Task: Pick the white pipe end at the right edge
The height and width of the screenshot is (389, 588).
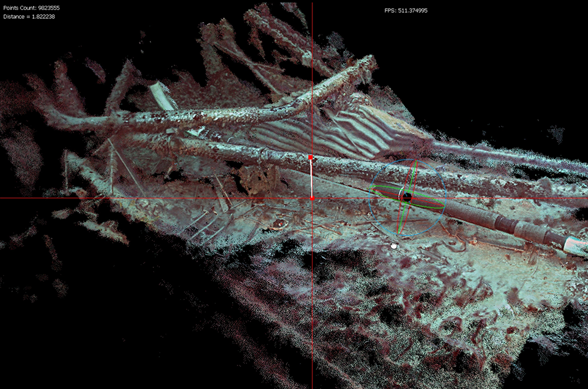Action: click(x=576, y=247)
